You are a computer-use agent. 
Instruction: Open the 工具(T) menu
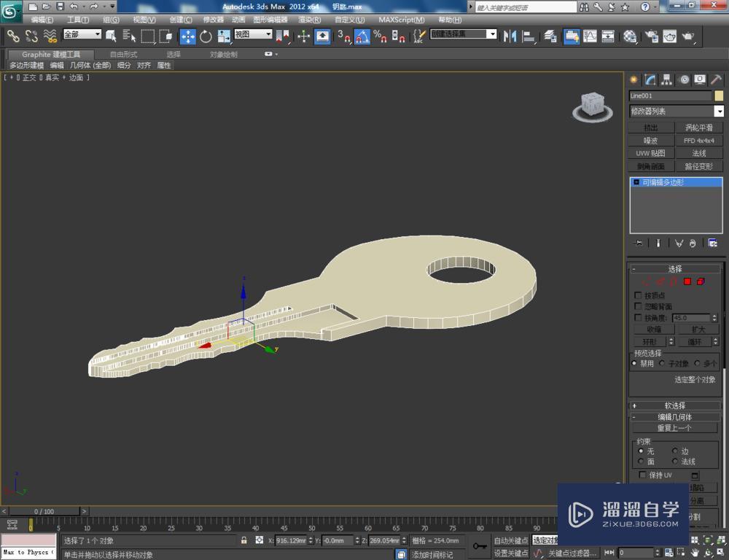78,20
